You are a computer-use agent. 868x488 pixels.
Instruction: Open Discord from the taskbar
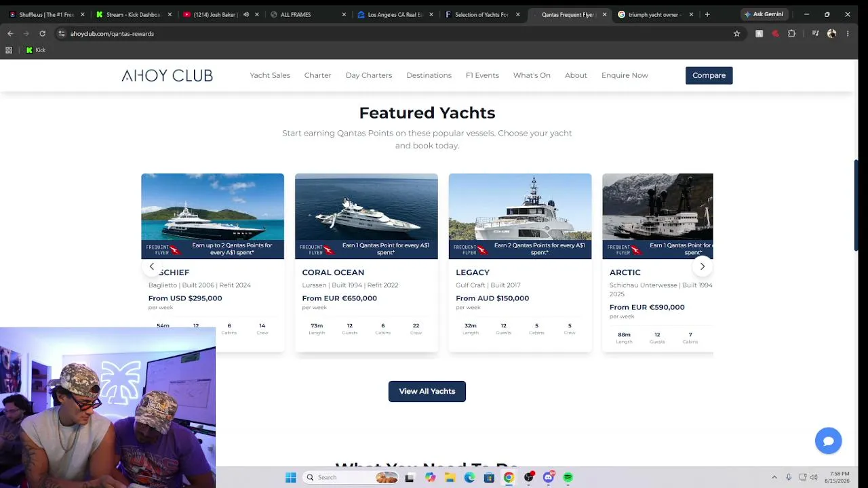(x=548, y=478)
